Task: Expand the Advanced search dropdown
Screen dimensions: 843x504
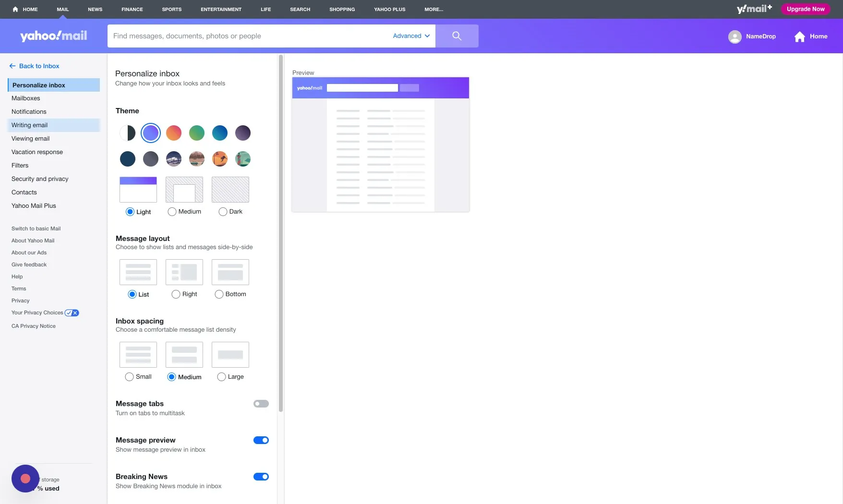Action: click(411, 36)
